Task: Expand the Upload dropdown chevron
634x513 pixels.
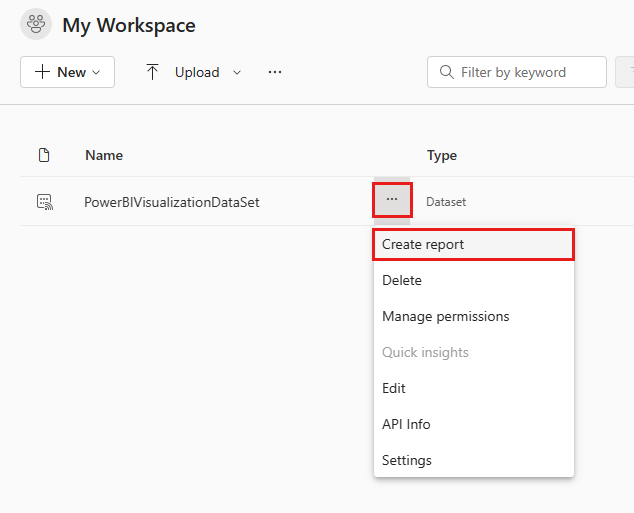Action: click(x=237, y=72)
